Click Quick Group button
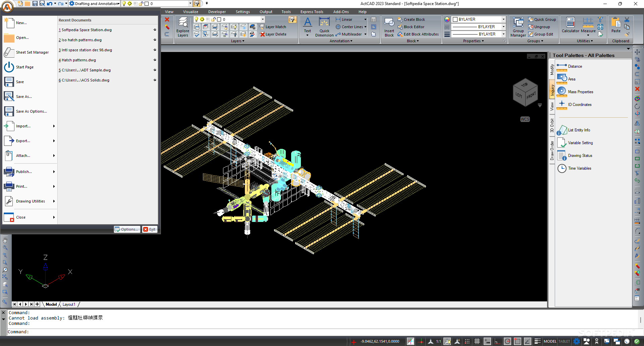This screenshot has height=346, width=644. 542,19
